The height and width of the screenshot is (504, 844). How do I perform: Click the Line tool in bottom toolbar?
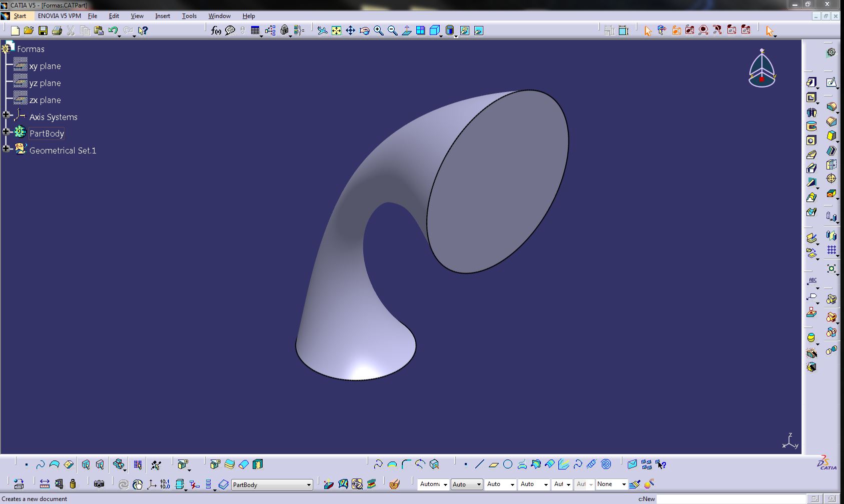479,464
